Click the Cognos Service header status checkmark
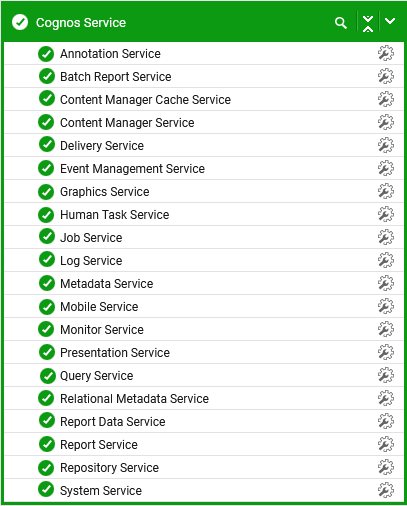This screenshot has width=407, height=506. [20, 22]
